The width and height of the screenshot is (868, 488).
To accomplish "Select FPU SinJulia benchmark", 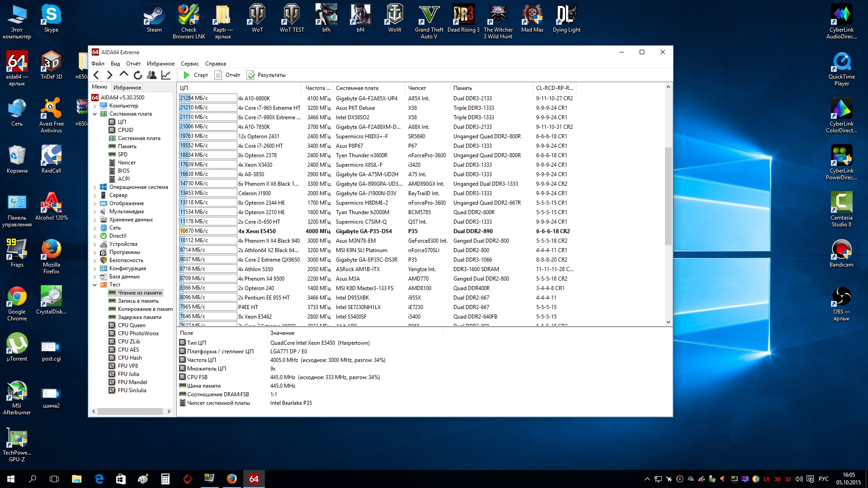I will [x=132, y=390].
